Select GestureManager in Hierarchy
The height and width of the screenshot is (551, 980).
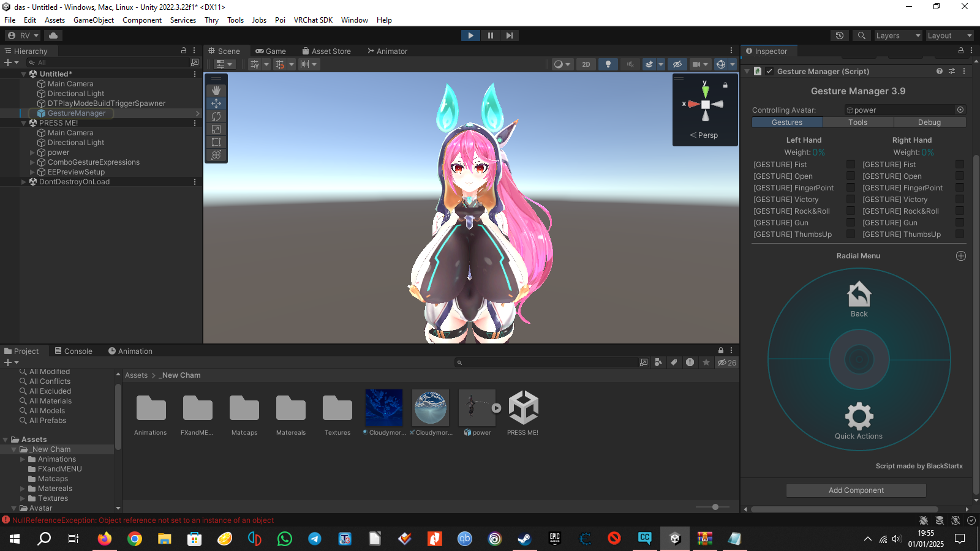point(77,113)
